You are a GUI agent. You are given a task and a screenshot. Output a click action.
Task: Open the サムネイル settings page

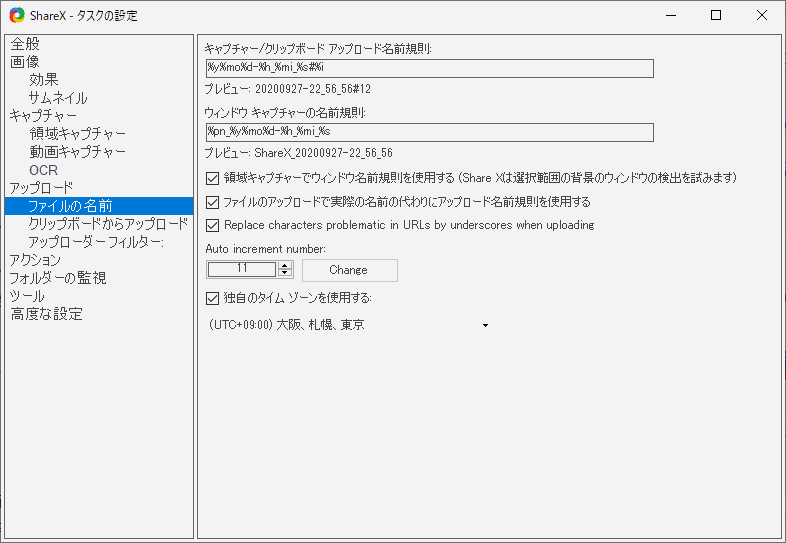[58, 98]
